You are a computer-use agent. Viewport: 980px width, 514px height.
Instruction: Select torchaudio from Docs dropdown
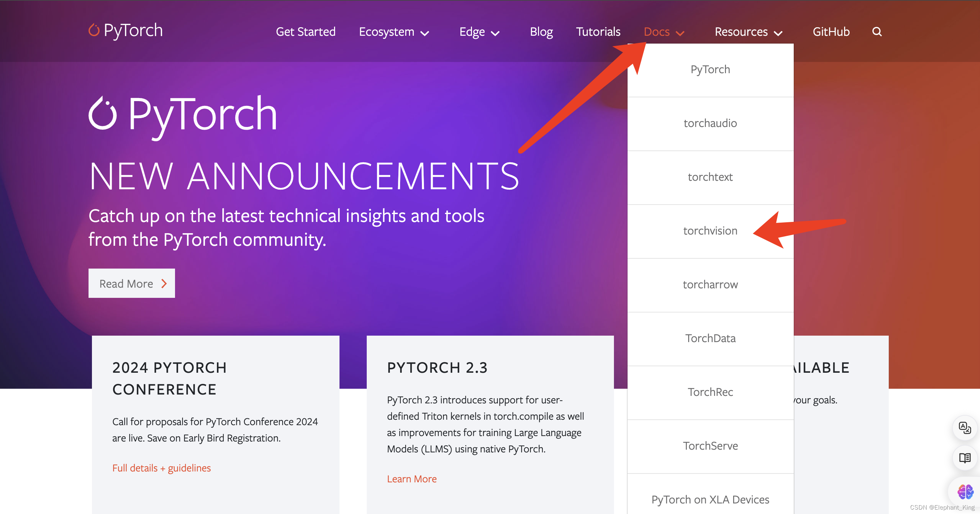(x=710, y=123)
